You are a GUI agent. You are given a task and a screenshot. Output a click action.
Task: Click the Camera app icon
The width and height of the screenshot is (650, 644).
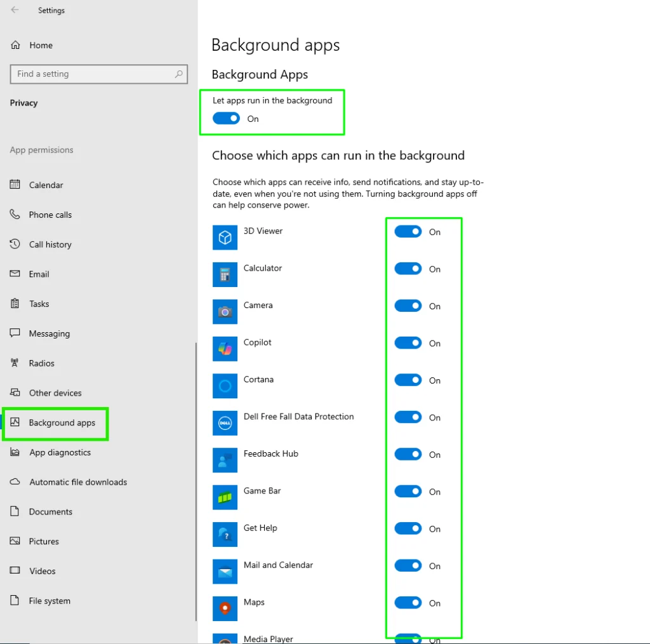(225, 312)
